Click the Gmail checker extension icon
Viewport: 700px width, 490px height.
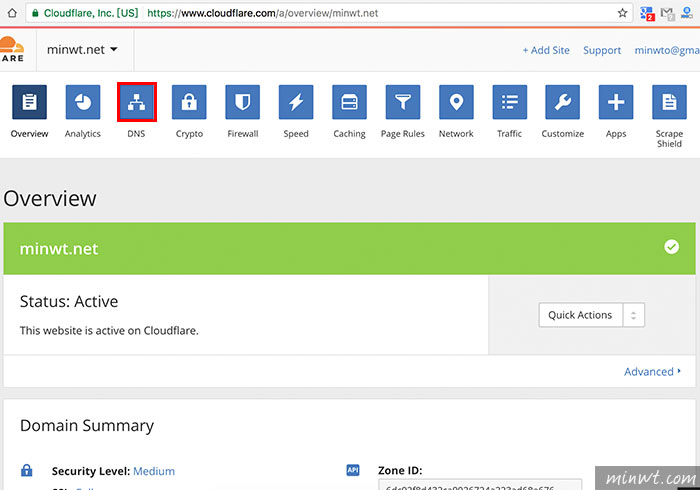[667, 13]
